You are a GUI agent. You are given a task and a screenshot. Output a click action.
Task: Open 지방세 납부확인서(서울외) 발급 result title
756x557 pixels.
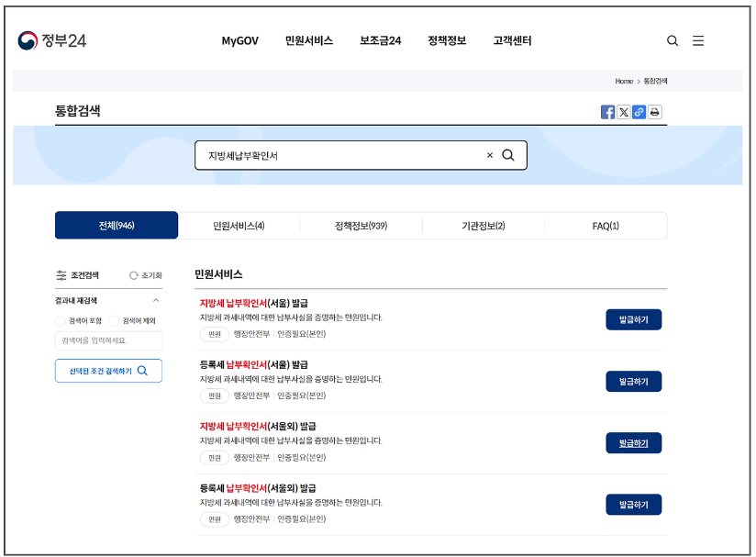pos(258,427)
